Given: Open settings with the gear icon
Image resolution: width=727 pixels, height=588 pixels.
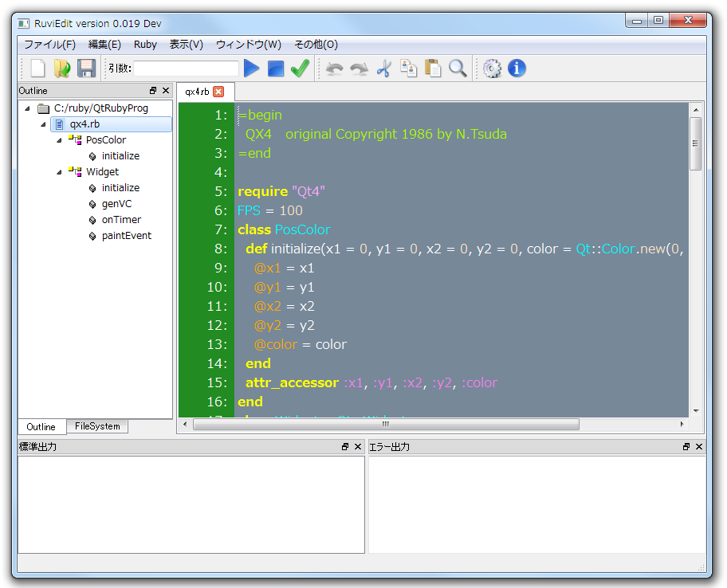Looking at the screenshot, I should tap(492, 69).
